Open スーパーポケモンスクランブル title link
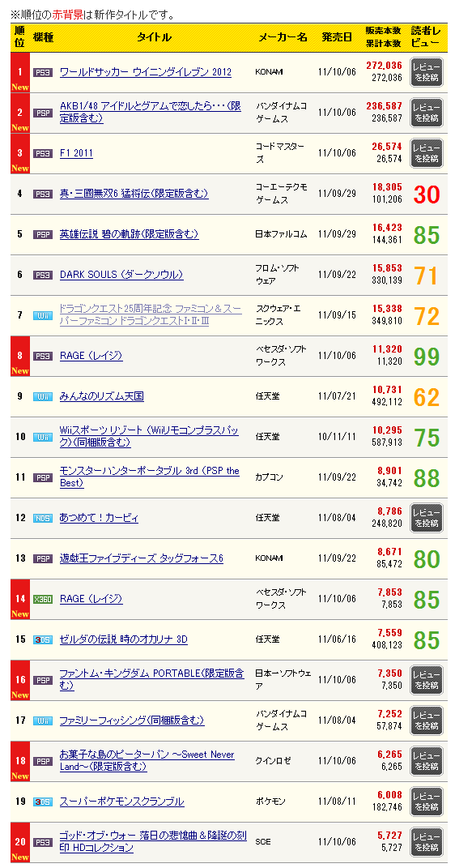The height and width of the screenshot is (868, 455). (x=122, y=802)
